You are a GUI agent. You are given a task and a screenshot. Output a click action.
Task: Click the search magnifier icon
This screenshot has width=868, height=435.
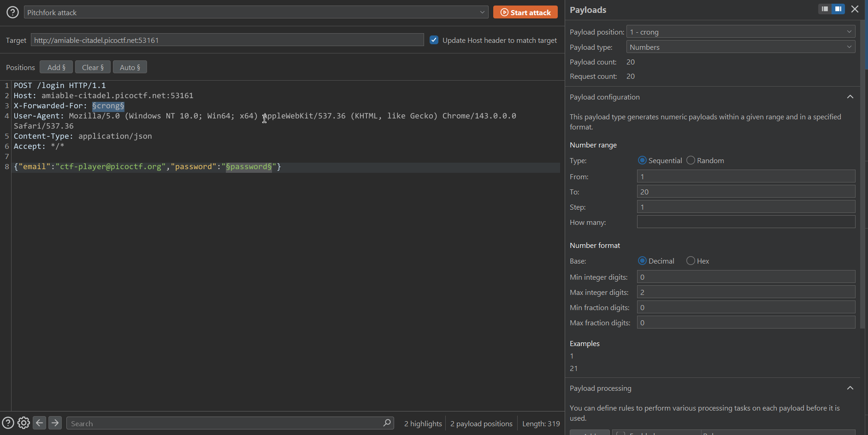387,423
